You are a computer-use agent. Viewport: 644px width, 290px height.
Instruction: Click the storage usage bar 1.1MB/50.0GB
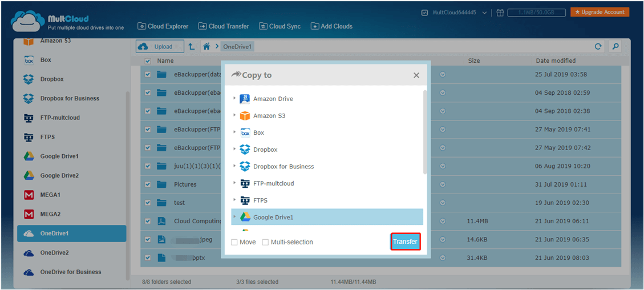(536, 13)
